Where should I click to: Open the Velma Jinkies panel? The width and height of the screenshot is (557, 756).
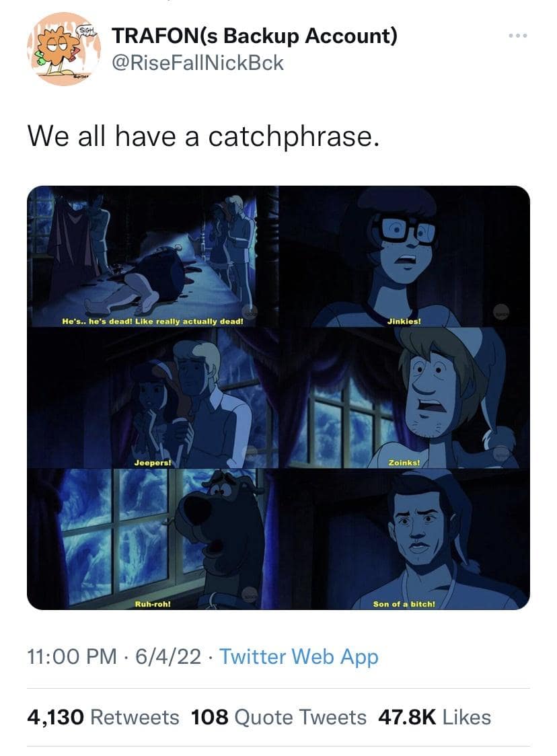(x=404, y=256)
